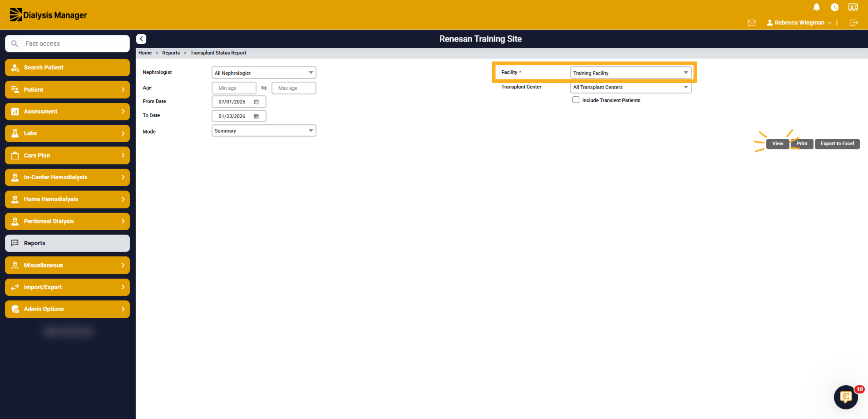
Task: Click Export to Excel
Action: pos(837,144)
